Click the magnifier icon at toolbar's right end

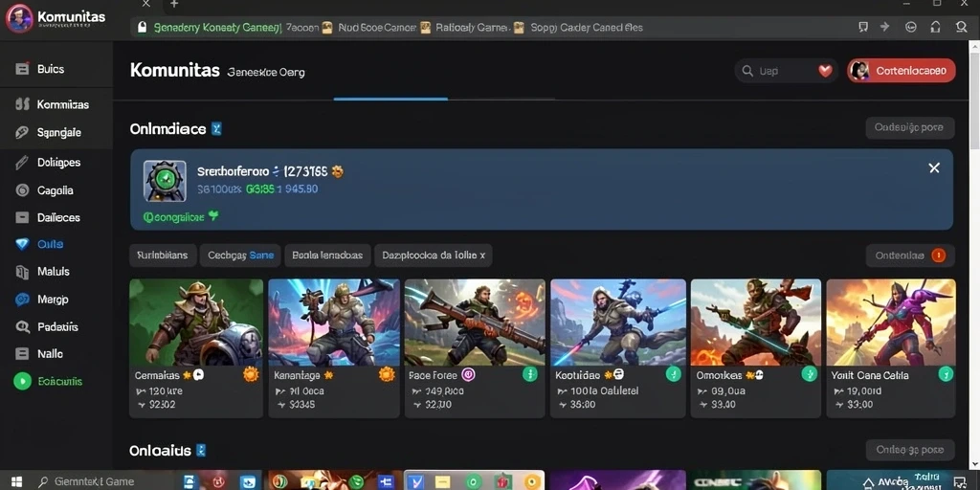[x=961, y=27]
